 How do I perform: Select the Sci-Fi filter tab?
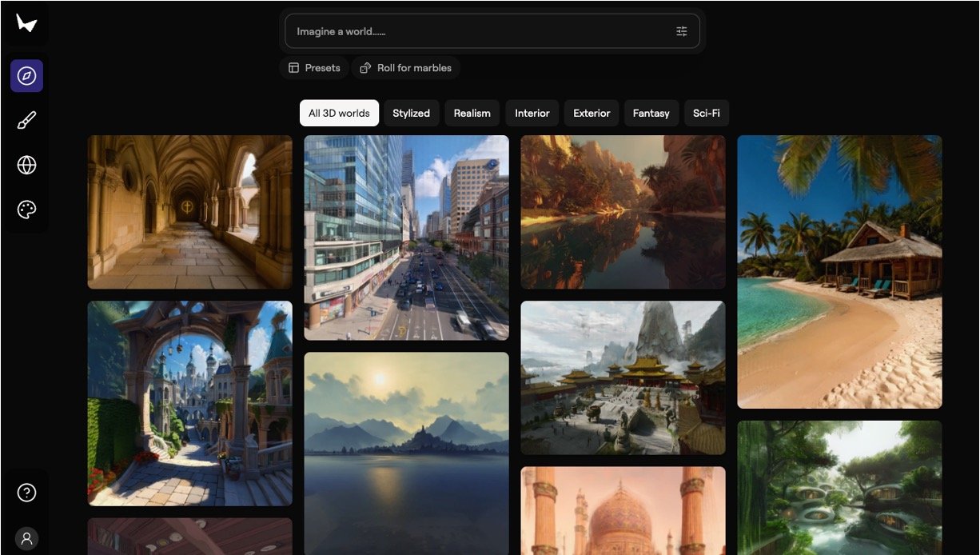tap(706, 114)
